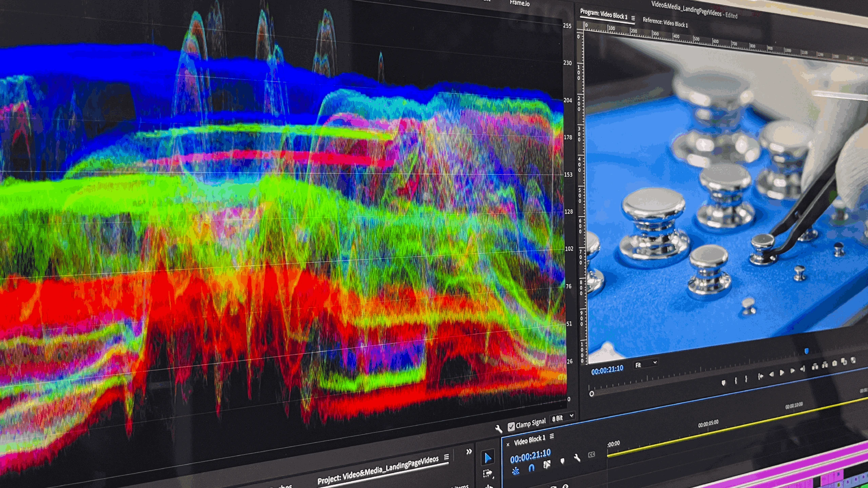Click Go to In point button
The height and width of the screenshot is (488, 868).
click(x=761, y=376)
